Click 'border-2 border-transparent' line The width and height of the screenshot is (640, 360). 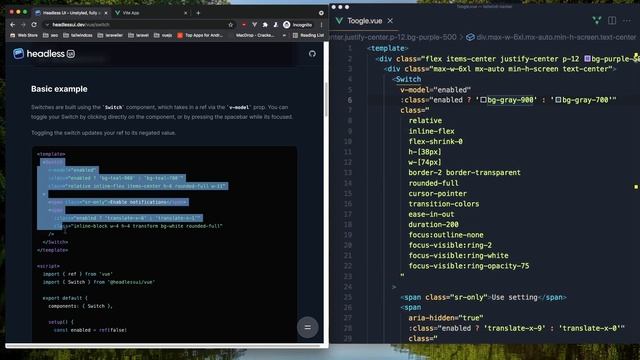[464, 173]
